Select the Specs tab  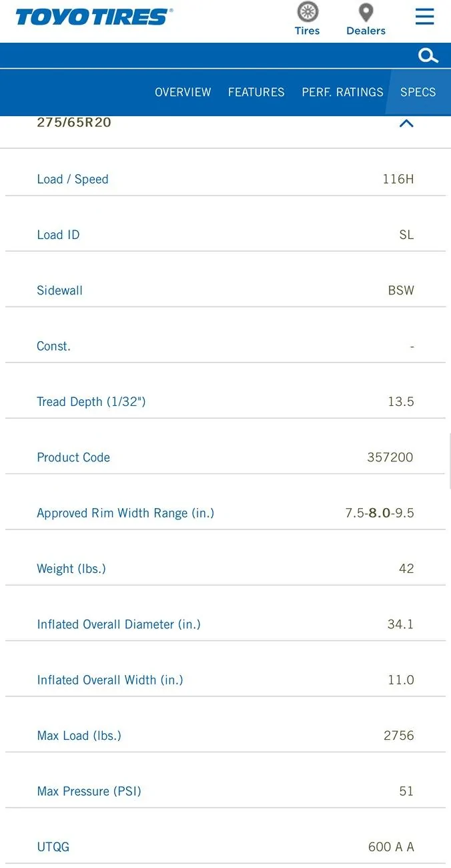point(418,92)
